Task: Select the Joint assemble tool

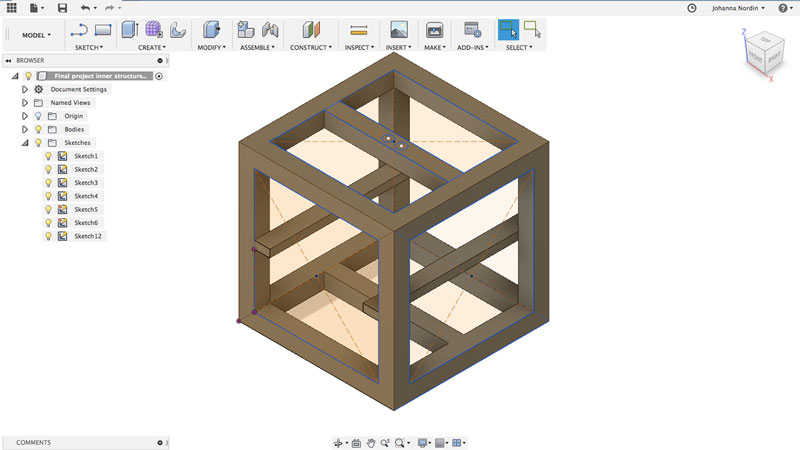Action: point(270,30)
